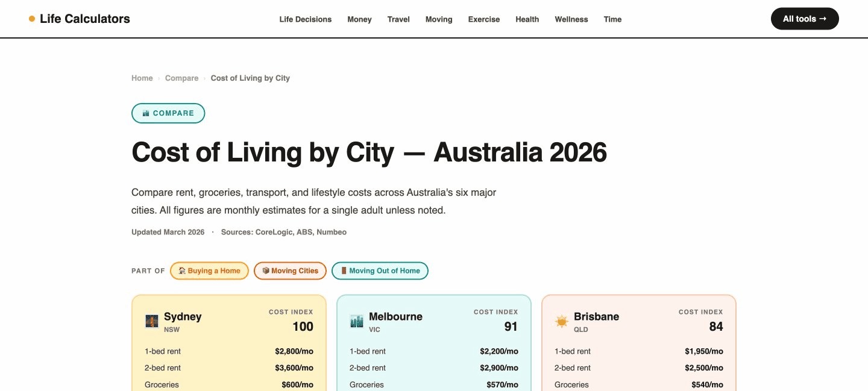
Task: Select the Sydney cityscape icon
Action: (151, 321)
